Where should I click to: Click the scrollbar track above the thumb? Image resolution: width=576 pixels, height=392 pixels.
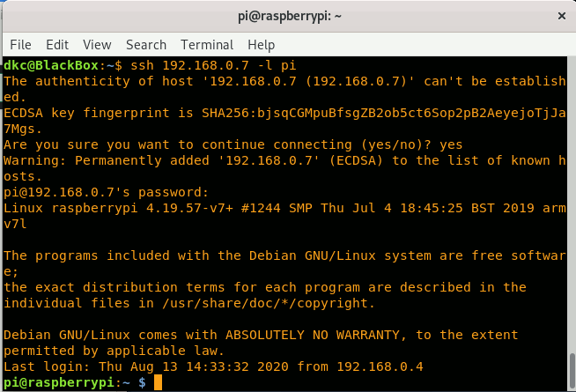(572, 203)
